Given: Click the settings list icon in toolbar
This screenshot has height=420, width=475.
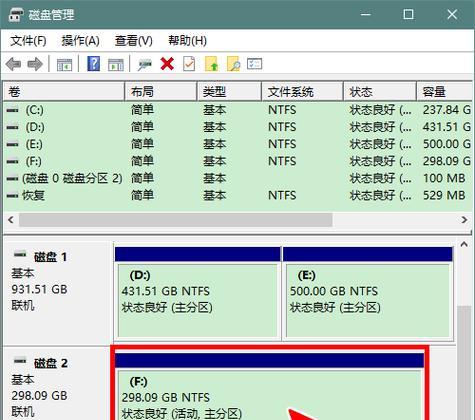Looking at the screenshot, I should 255,64.
